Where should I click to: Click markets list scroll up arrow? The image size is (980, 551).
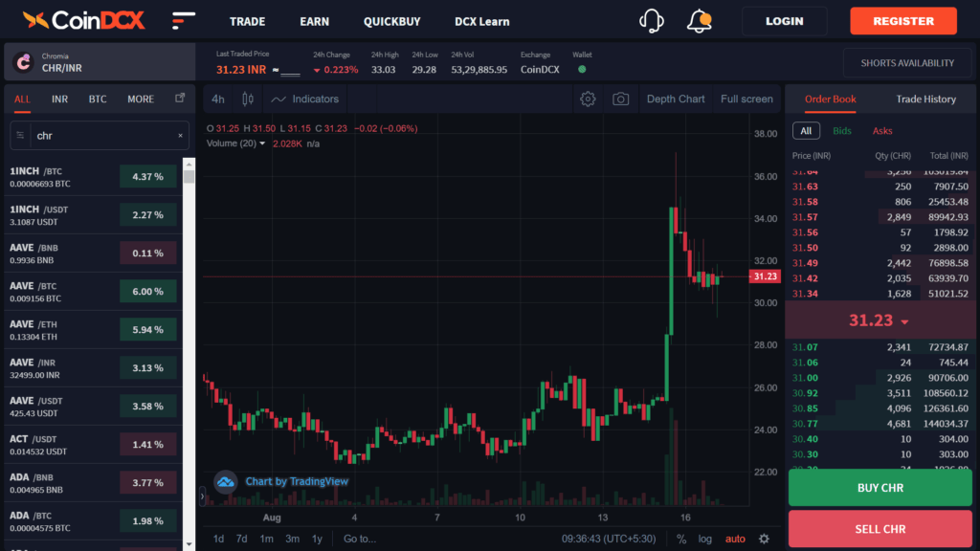click(189, 164)
